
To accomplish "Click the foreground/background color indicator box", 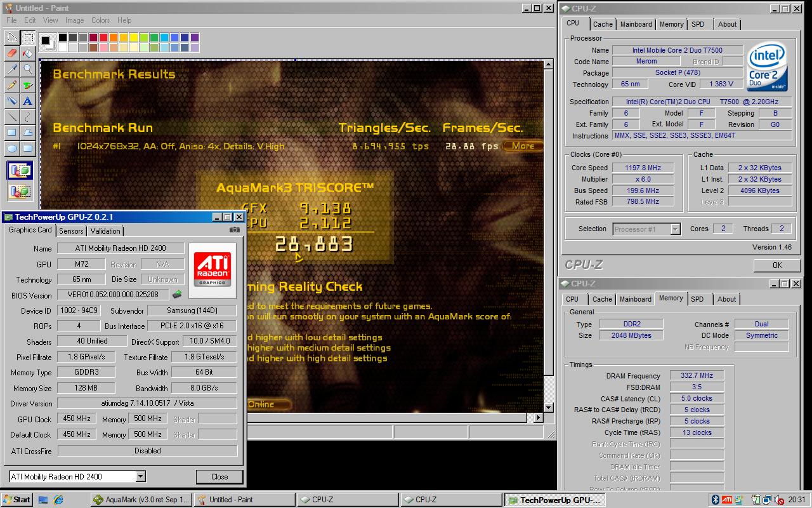I will point(48,43).
